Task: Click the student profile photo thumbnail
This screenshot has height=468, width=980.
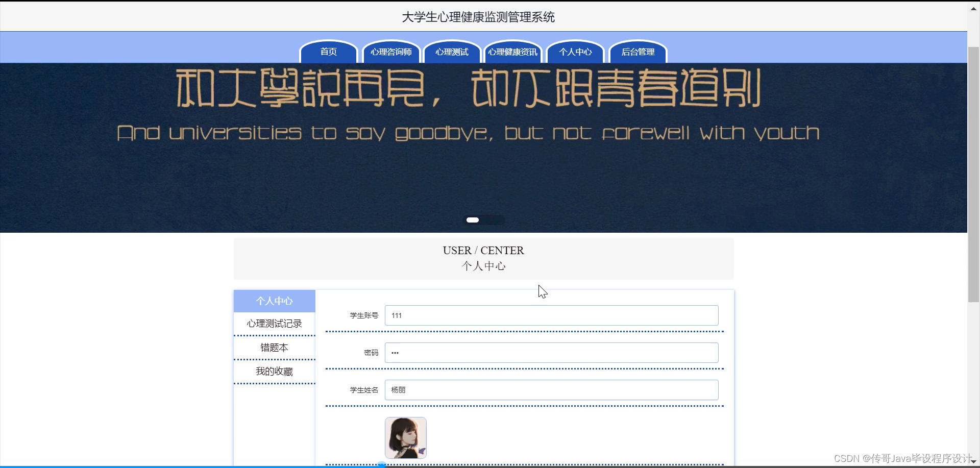Action: coord(405,437)
